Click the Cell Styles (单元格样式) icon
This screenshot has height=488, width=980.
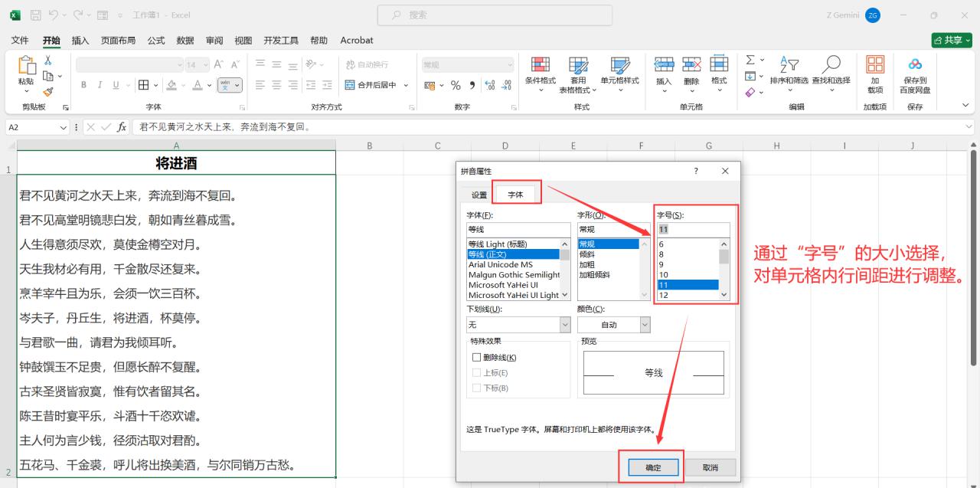pyautogui.click(x=619, y=65)
